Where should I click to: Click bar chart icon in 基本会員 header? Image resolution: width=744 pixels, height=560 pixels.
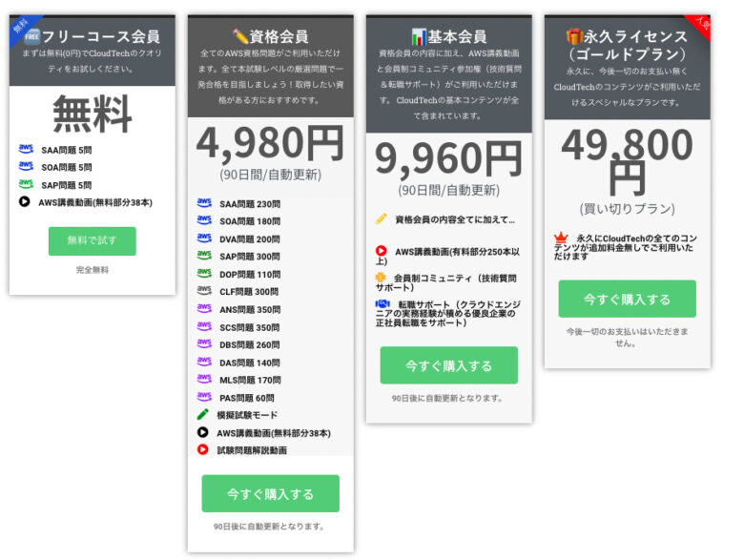pyautogui.click(x=419, y=36)
